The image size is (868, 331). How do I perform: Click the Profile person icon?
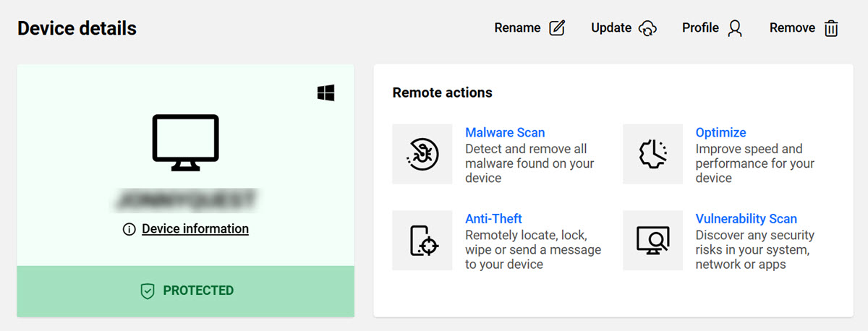[x=735, y=28]
